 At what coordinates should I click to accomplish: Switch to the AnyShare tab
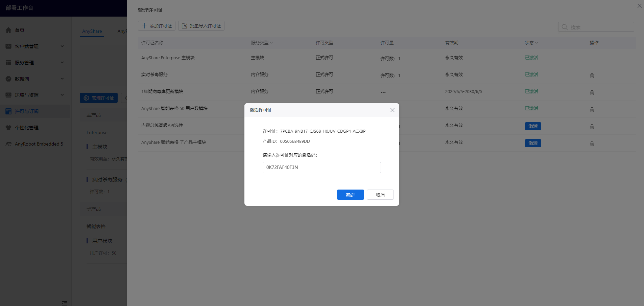[92, 31]
